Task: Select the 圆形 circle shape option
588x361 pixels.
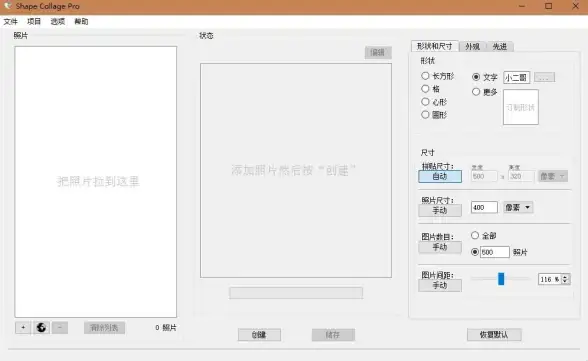Action: click(x=425, y=115)
